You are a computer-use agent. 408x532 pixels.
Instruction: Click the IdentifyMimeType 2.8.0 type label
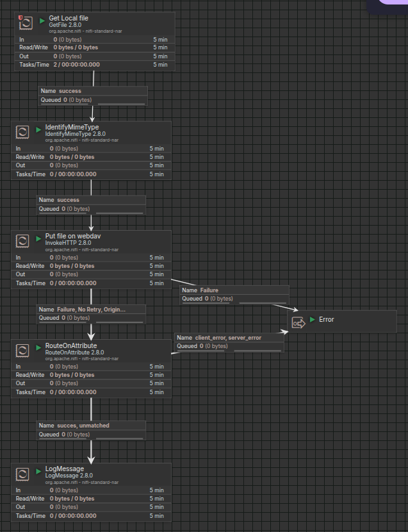[x=76, y=134]
